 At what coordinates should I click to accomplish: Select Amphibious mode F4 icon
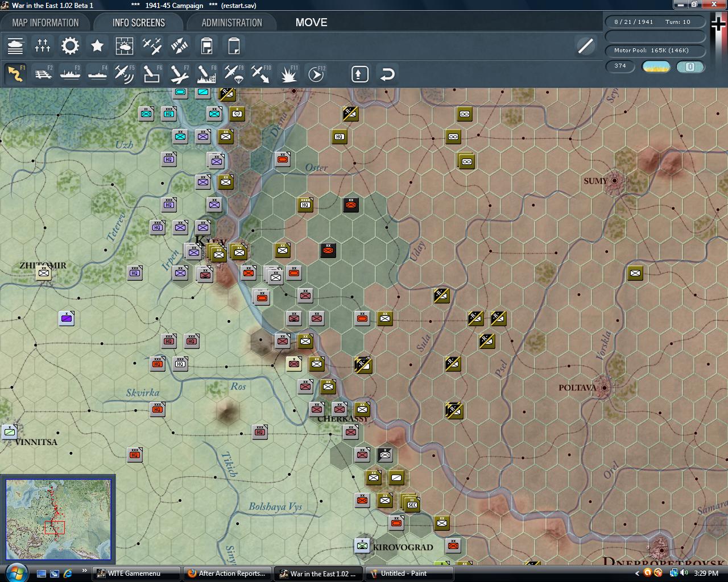pyautogui.click(x=97, y=74)
